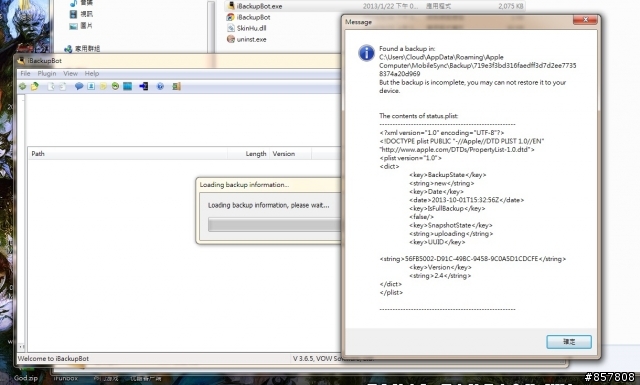This screenshot has height=385, width=640.
Task: Click 'The contents of status.plist:' text
Action: 418,116
